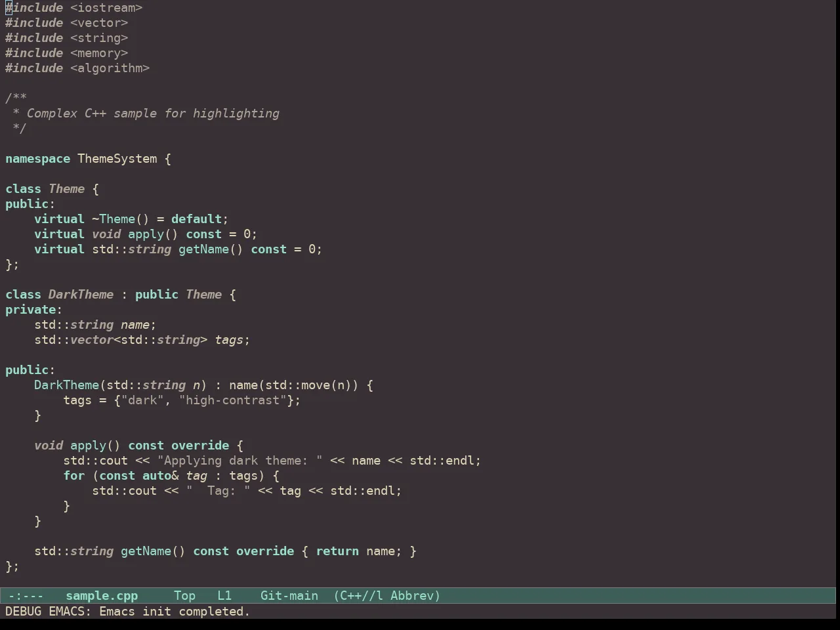Click 'public Theme' in DarkTheme declaration
This screenshot has width=840, height=630.
(x=178, y=295)
